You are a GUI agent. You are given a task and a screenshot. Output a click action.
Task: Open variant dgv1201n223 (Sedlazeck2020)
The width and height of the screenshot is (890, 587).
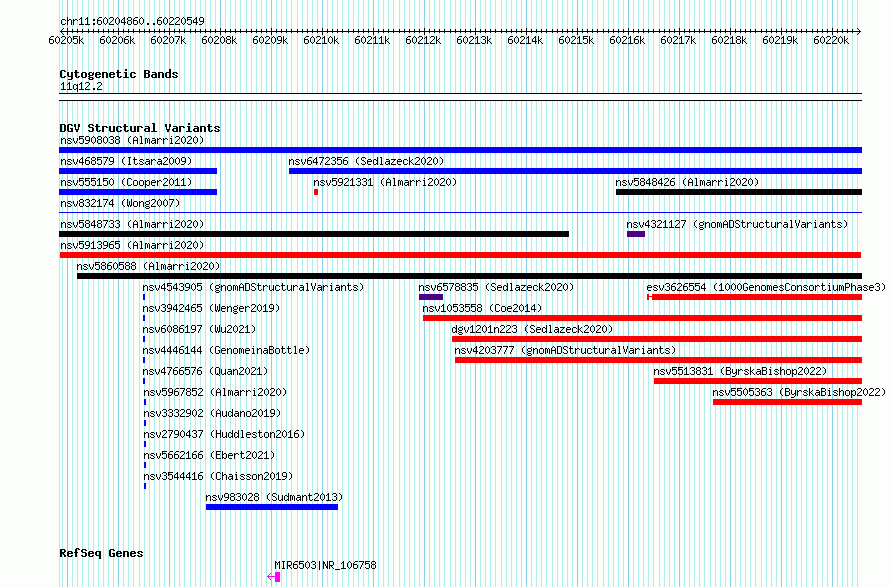pyautogui.click(x=532, y=329)
